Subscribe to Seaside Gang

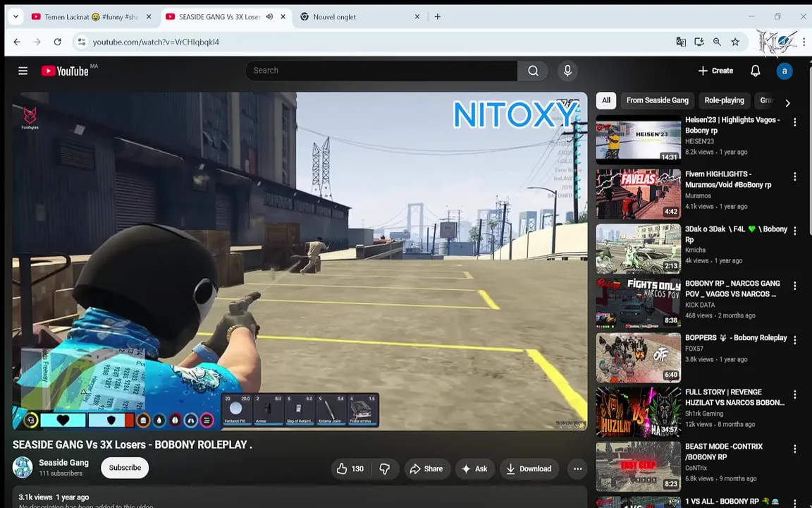click(125, 468)
